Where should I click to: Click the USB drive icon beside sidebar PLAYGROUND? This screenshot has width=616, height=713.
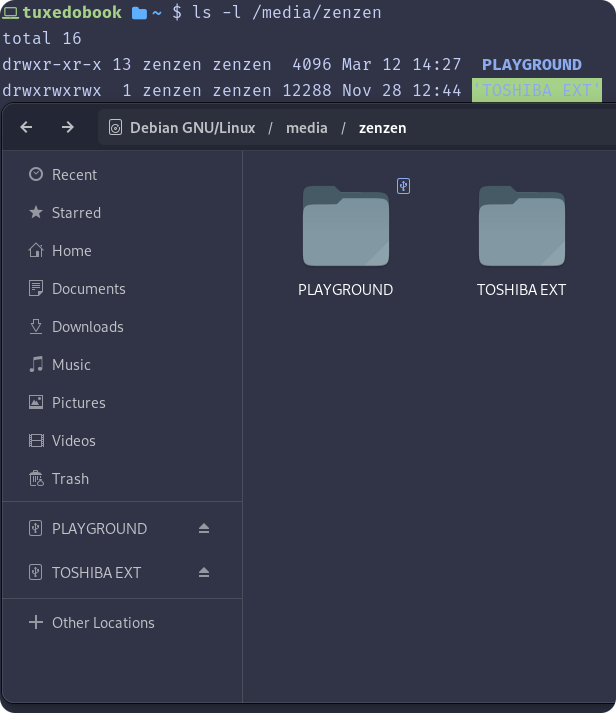click(35, 528)
